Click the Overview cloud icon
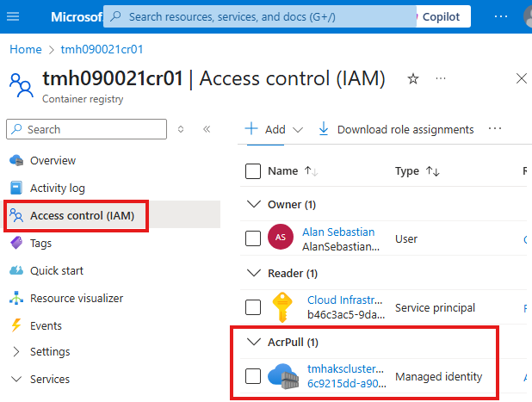532x402 pixels. 16,160
